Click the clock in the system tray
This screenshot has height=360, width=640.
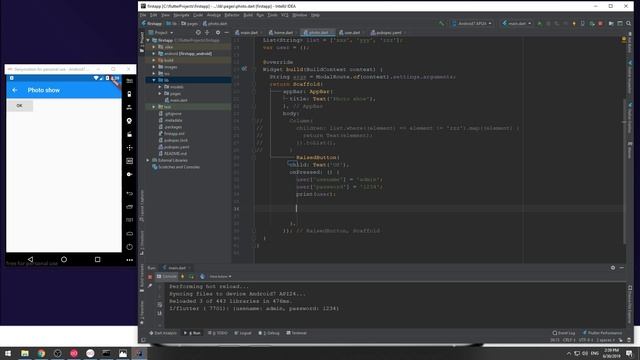pos(611,353)
